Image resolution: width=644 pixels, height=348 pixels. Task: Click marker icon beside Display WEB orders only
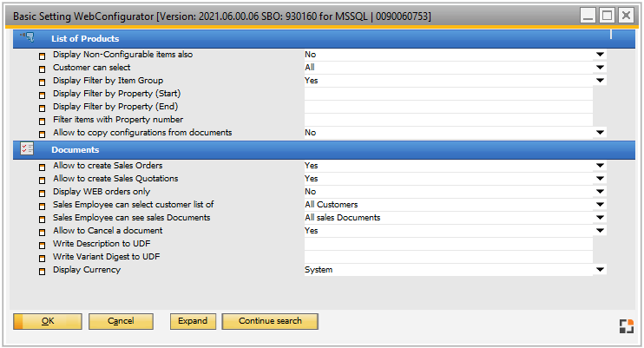42,193
